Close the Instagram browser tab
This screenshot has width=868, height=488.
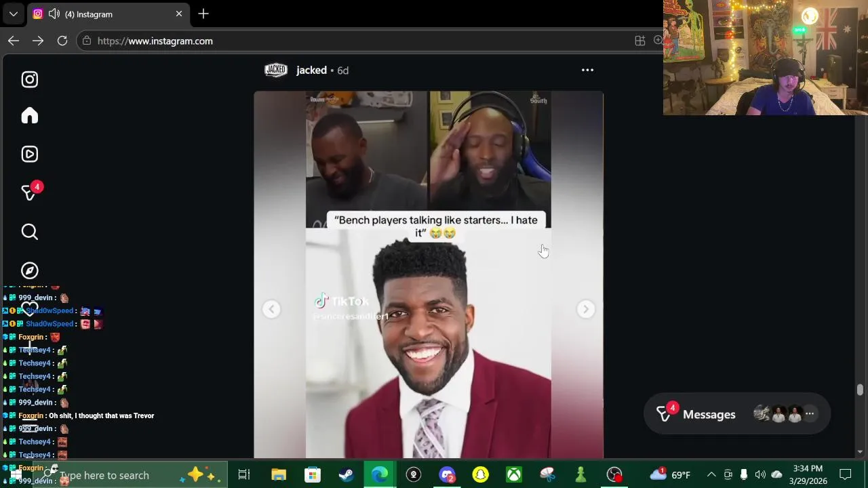point(179,14)
